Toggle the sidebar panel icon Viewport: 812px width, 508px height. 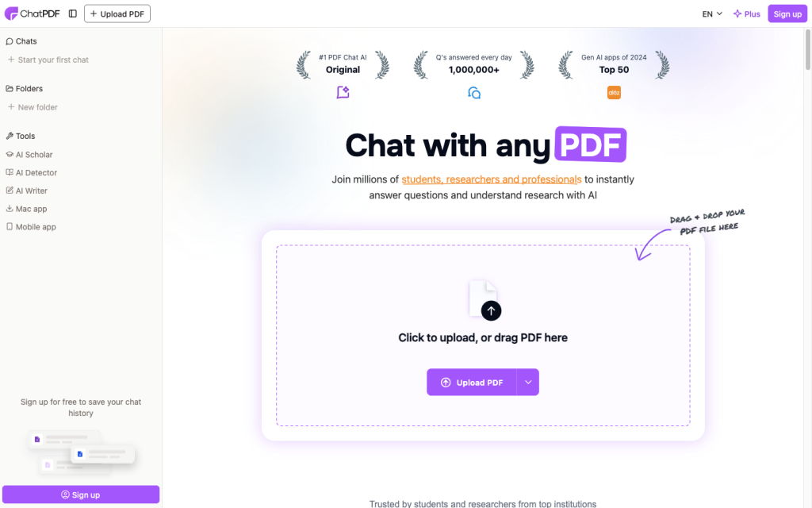click(72, 14)
